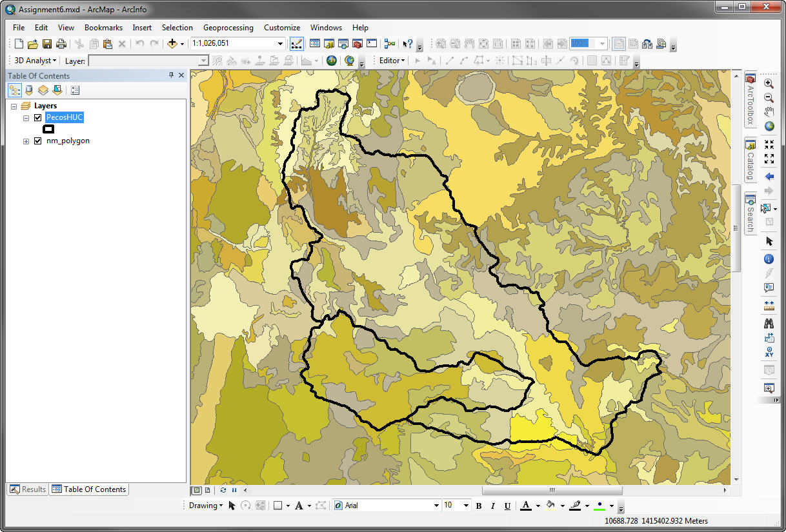
Task: Click Fixed Zoom In icon
Action: (x=769, y=144)
